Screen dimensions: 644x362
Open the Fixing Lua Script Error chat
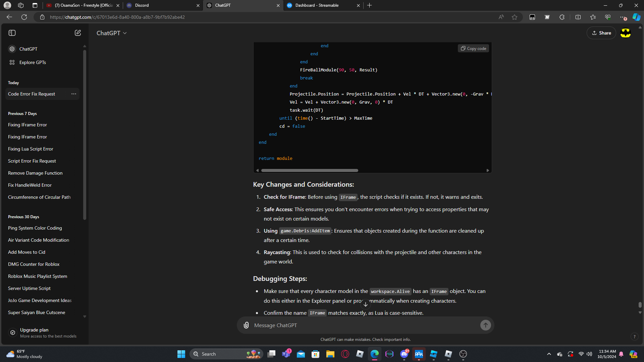click(x=31, y=149)
